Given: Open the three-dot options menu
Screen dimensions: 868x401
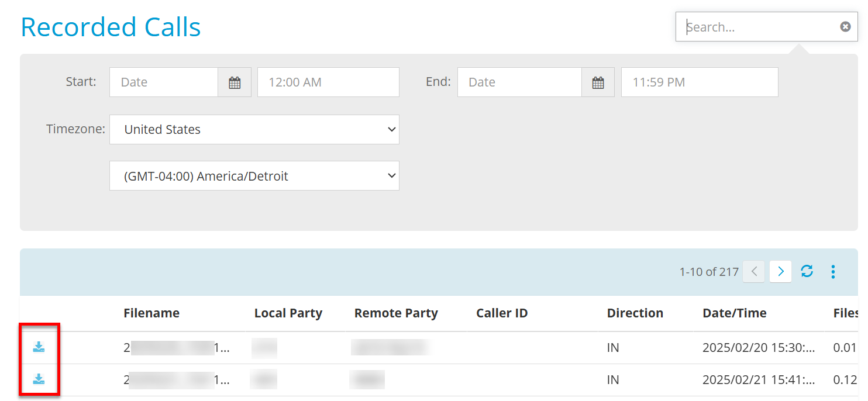Looking at the screenshot, I should point(833,271).
